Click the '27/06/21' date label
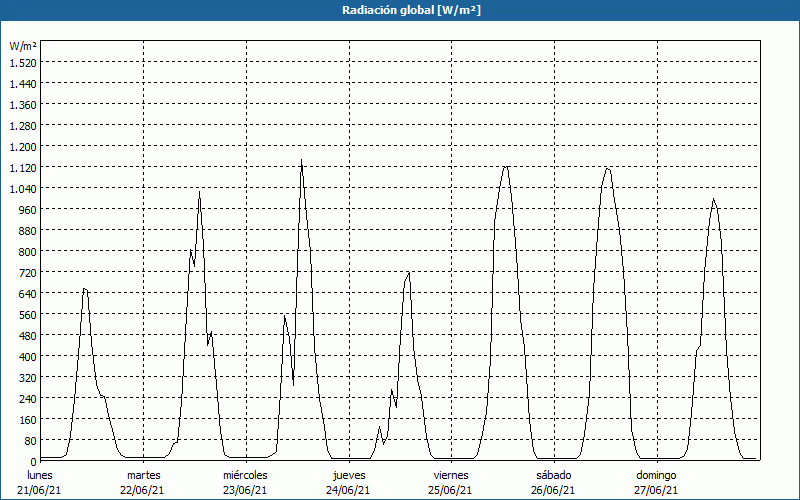Image resolution: width=800 pixels, height=500 pixels. [x=656, y=490]
